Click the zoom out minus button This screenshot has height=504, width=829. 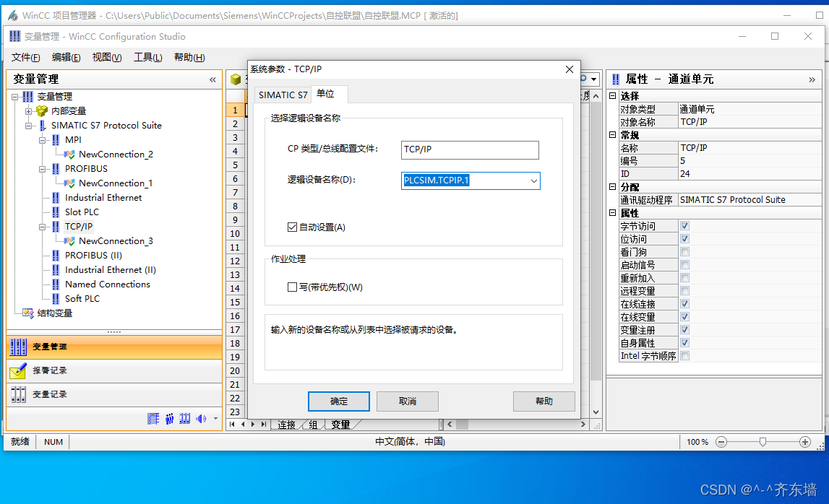[x=721, y=442]
